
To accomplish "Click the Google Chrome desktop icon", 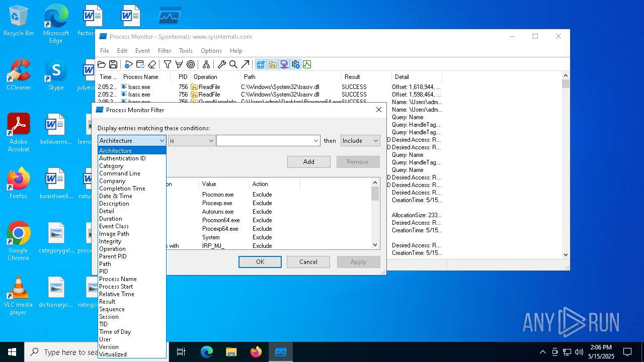I will (19, 241).
